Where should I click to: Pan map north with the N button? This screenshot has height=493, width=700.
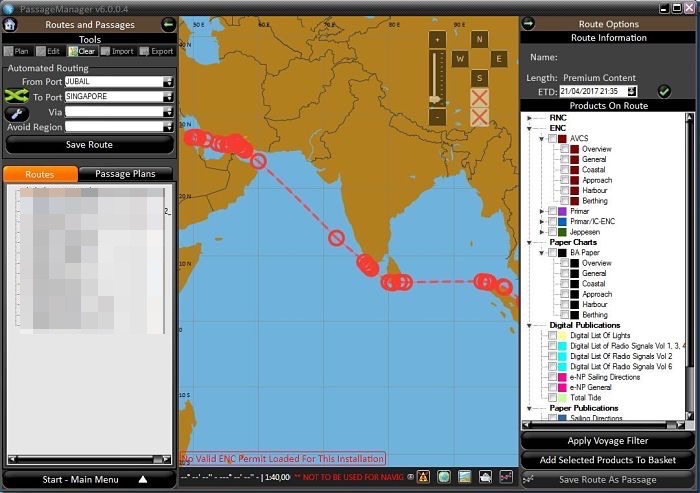click(x=479, y=40)
